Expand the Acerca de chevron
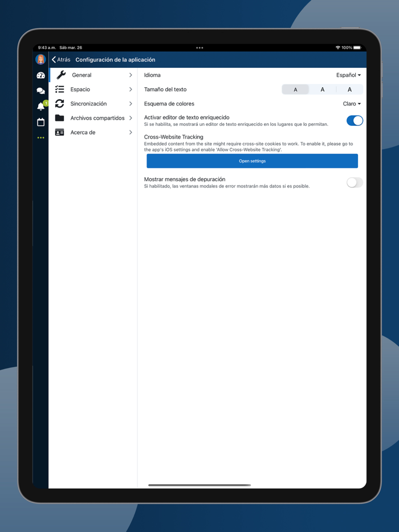 (x=131, y=132)
